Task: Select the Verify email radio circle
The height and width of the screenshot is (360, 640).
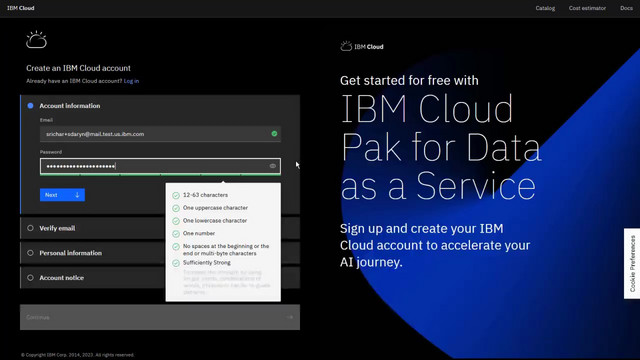Action: [x=30, y=228]
